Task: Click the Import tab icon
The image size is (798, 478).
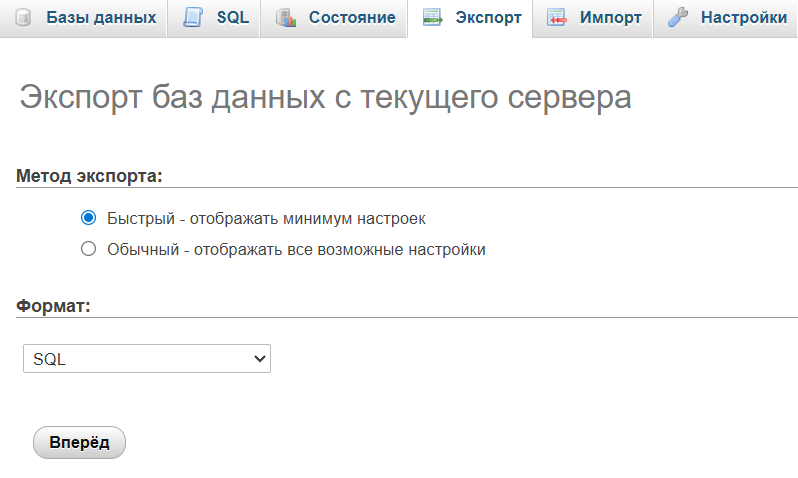Action: (x=557, y=18)
